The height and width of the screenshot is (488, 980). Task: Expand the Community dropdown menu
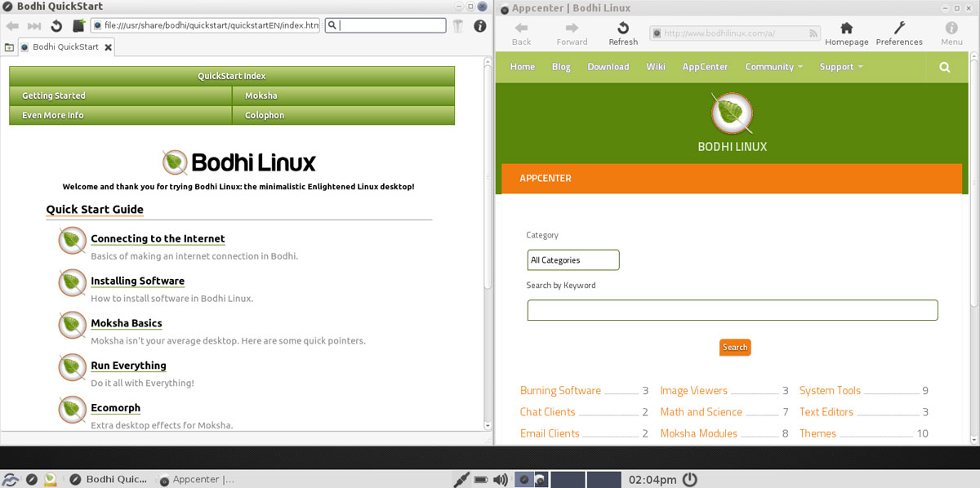[x=774, y=67]
